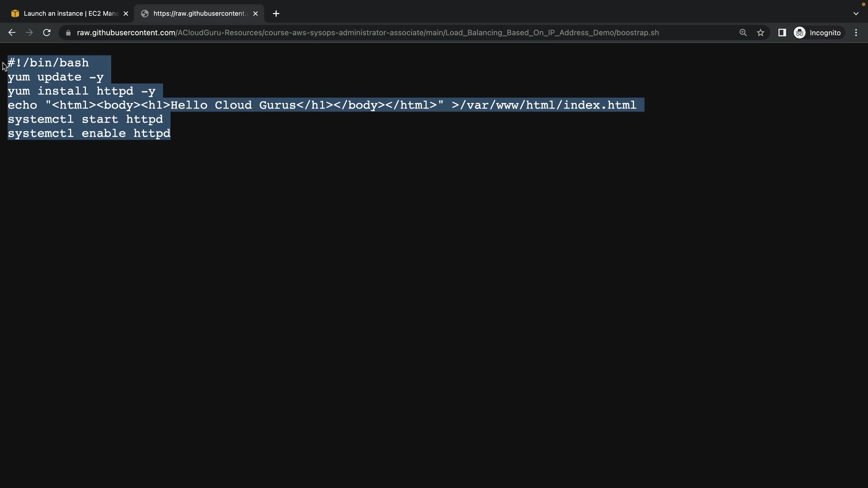The image size is (868, 488).
Task: Click the 'yum install httpd -y' line
Action: (81, 91)
